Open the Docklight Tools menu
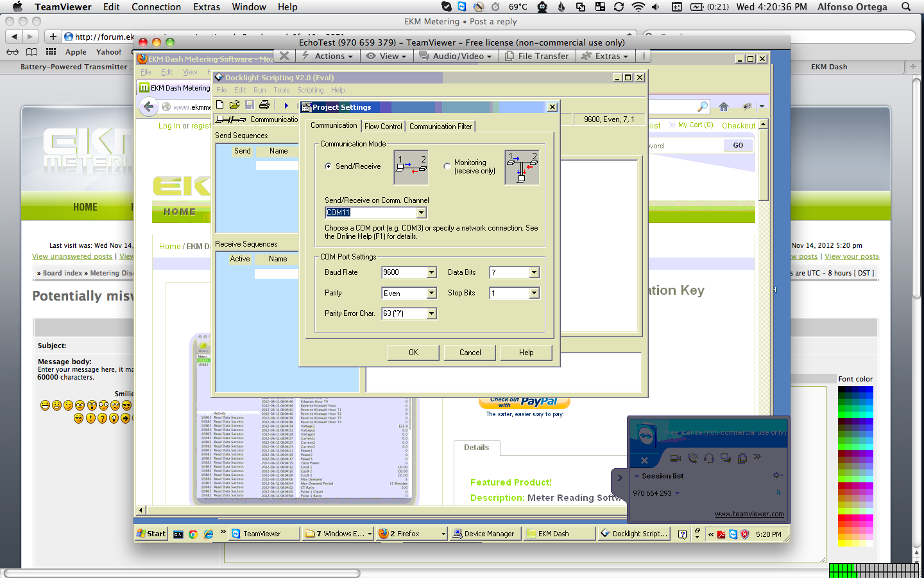Viewport: 924px width, 578px height. coord(282,90)
